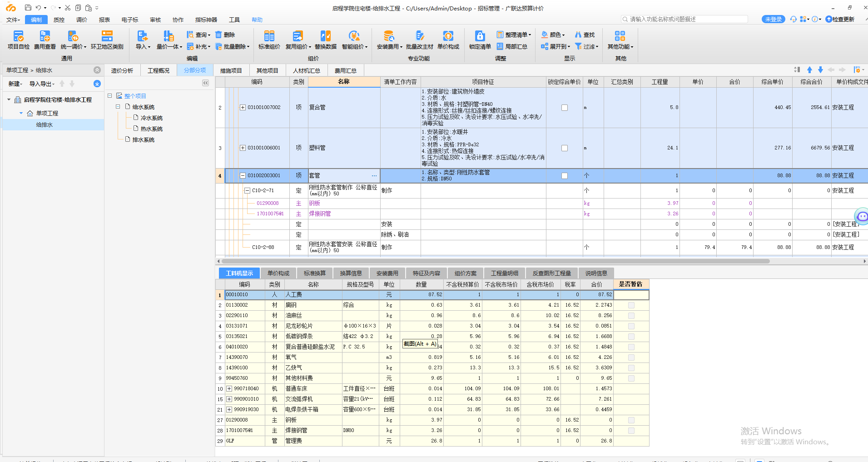Click the 未登录 login button
Screen dimensions: 868x462
773,19
